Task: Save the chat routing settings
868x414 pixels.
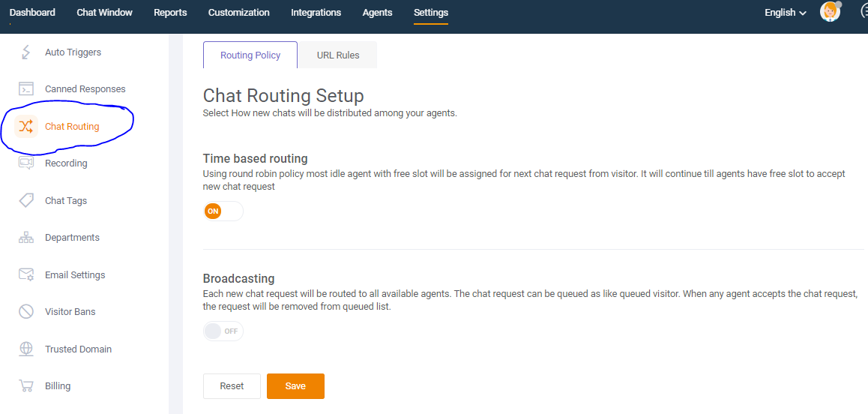Action: (295, 386)
